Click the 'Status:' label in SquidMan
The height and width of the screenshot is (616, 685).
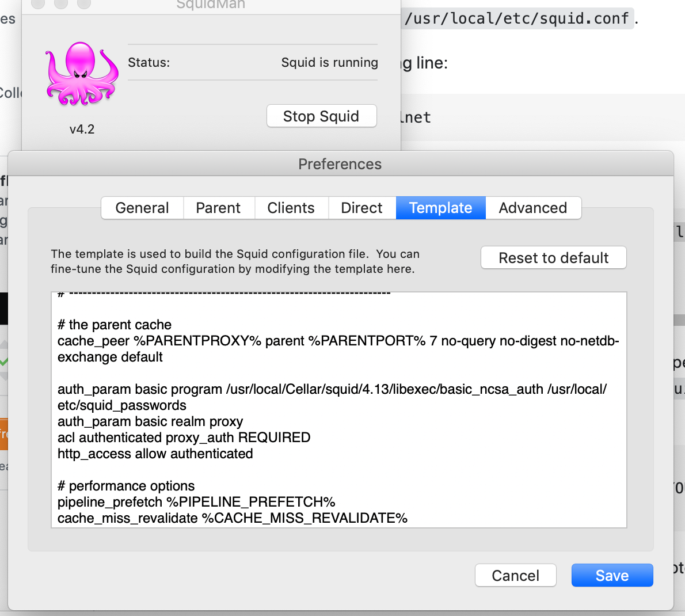click(149, 63)
